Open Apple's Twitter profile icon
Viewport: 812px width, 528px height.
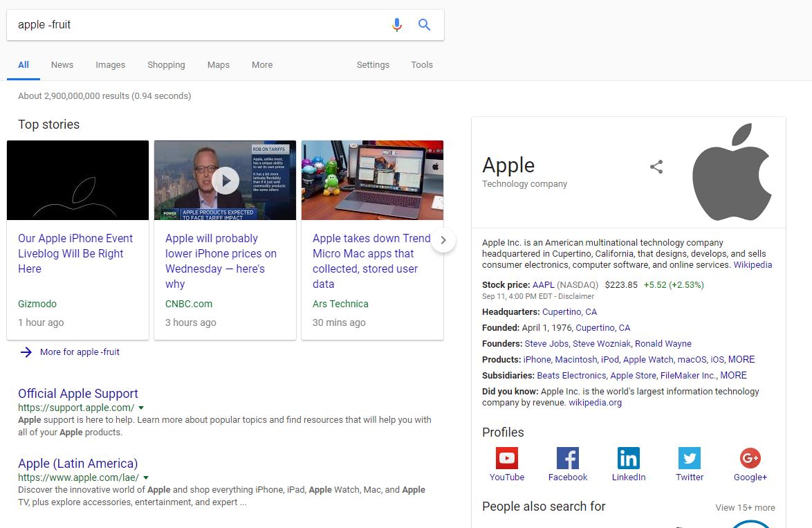[689, 458]
